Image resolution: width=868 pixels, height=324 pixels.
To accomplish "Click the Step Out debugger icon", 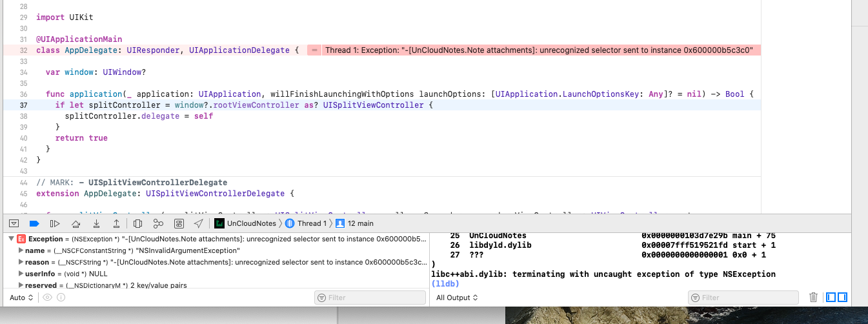I will (116, 223).
